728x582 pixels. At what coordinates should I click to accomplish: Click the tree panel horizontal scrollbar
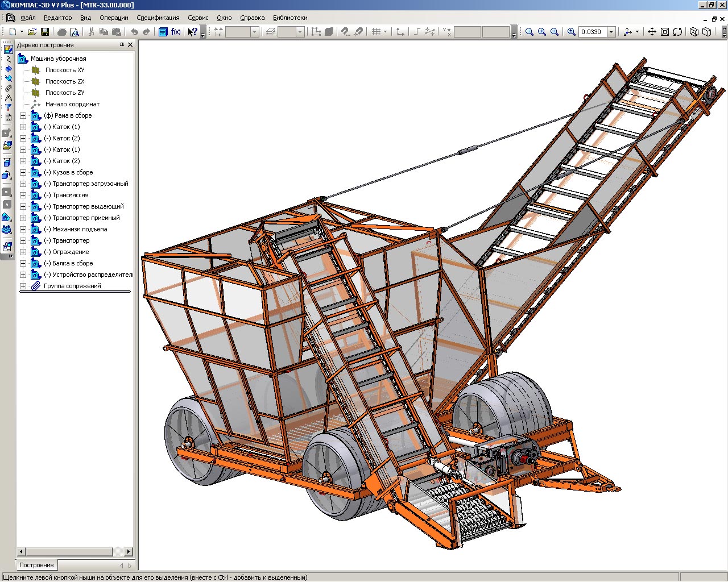68,551
